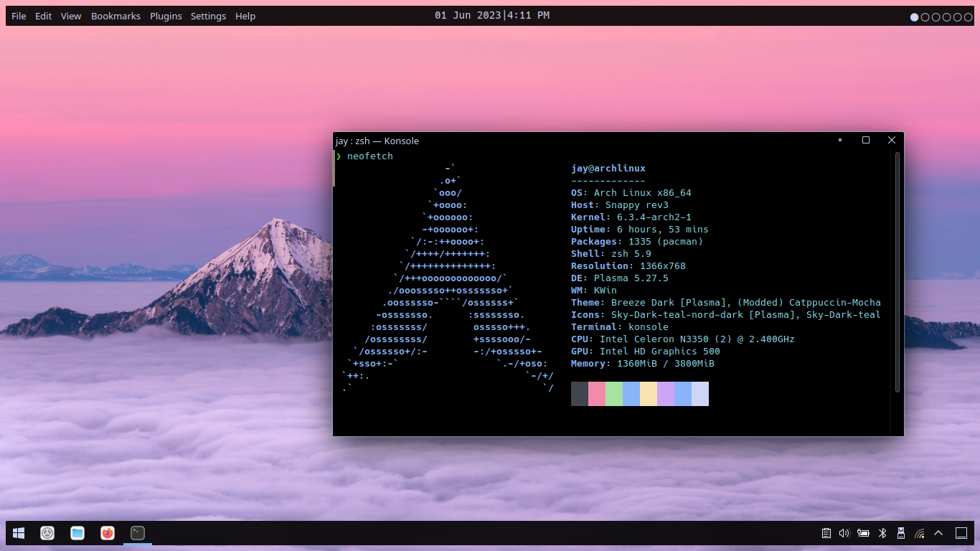Click the 'GPU: Intel HD Graphics 500' line

[646, 352]
